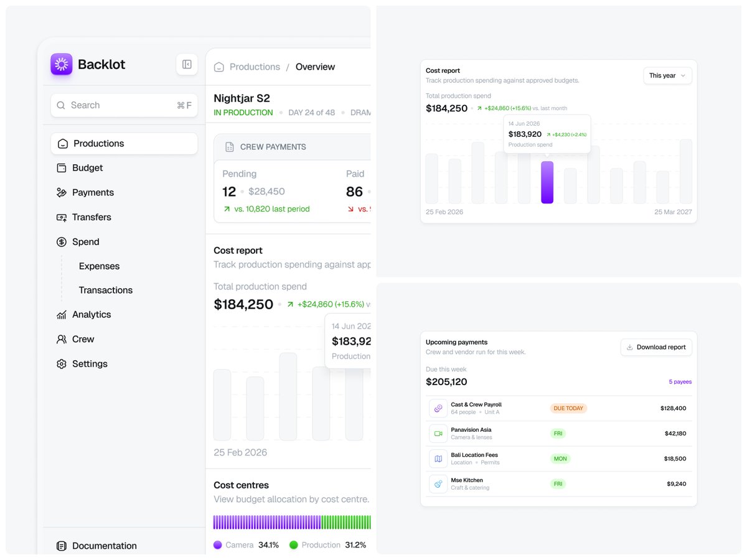Open Transactions under Spend
747x560 pixels.
coord(106,290)
